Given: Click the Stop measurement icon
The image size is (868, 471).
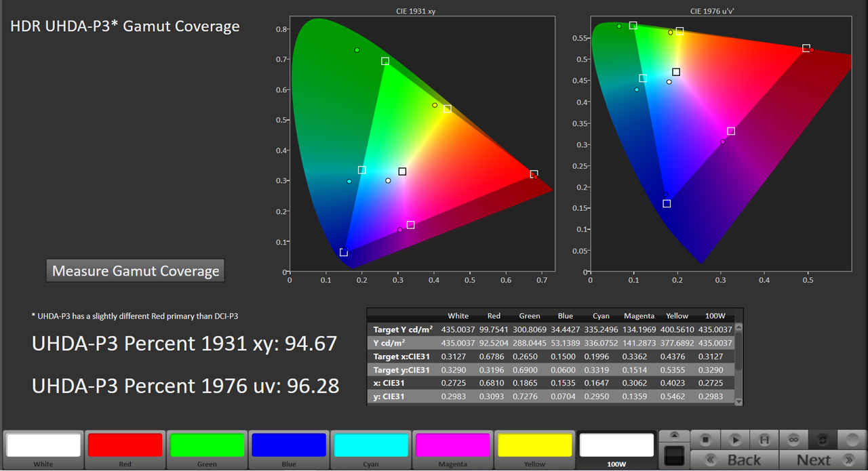Looking at the screenshot, I should coord(705,439).
